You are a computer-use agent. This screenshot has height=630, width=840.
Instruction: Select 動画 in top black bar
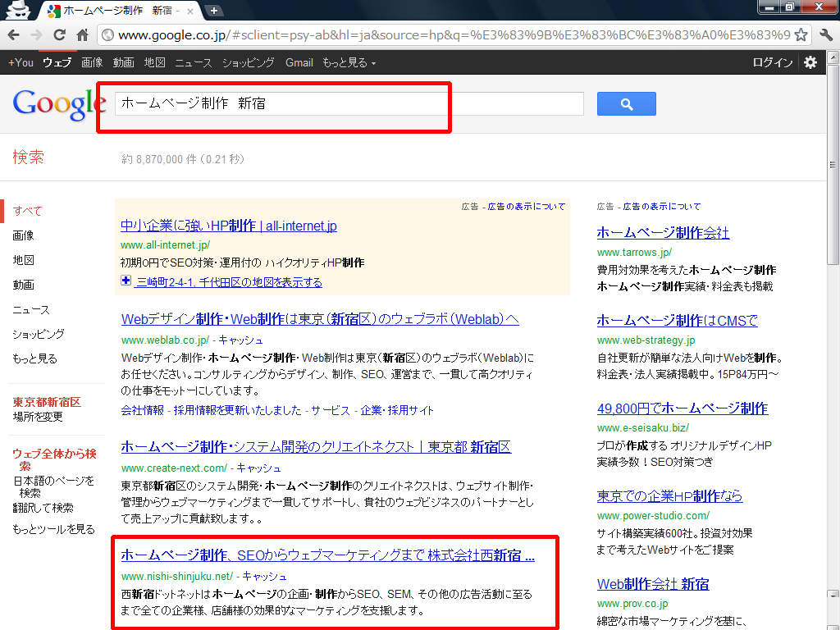123,62
